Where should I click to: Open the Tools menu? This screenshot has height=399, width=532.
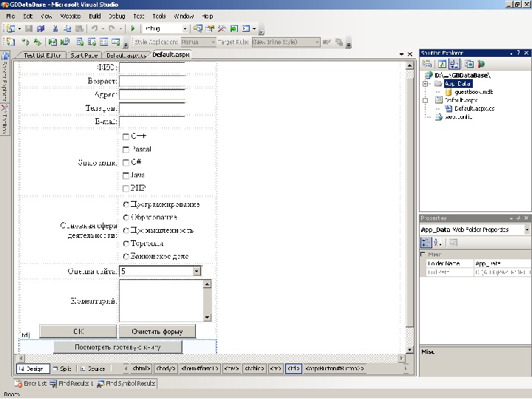(159, 16)
